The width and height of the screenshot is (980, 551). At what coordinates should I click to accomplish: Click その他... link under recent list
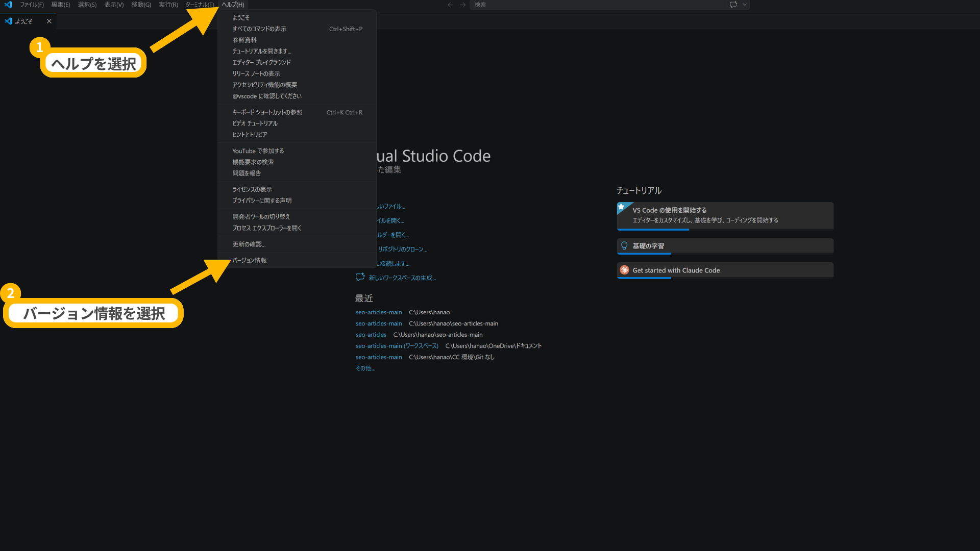coord(365,368)
